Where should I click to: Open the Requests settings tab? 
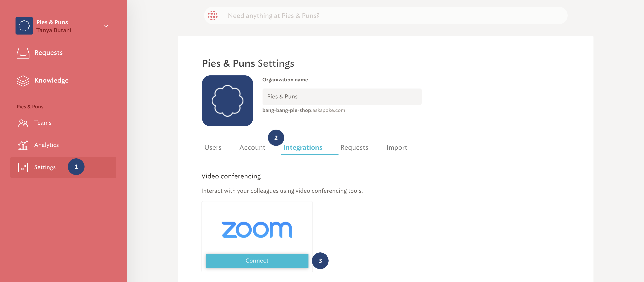[354, 147]
